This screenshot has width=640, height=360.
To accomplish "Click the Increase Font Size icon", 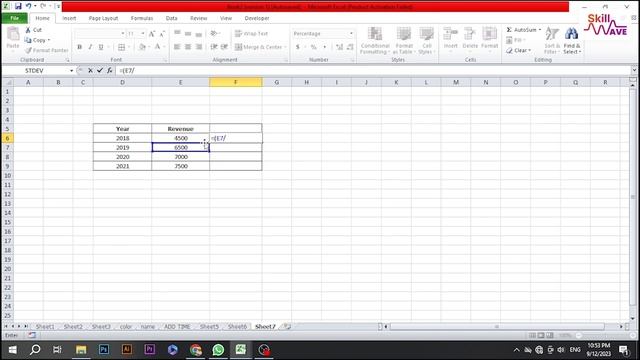I will (152, 34).
